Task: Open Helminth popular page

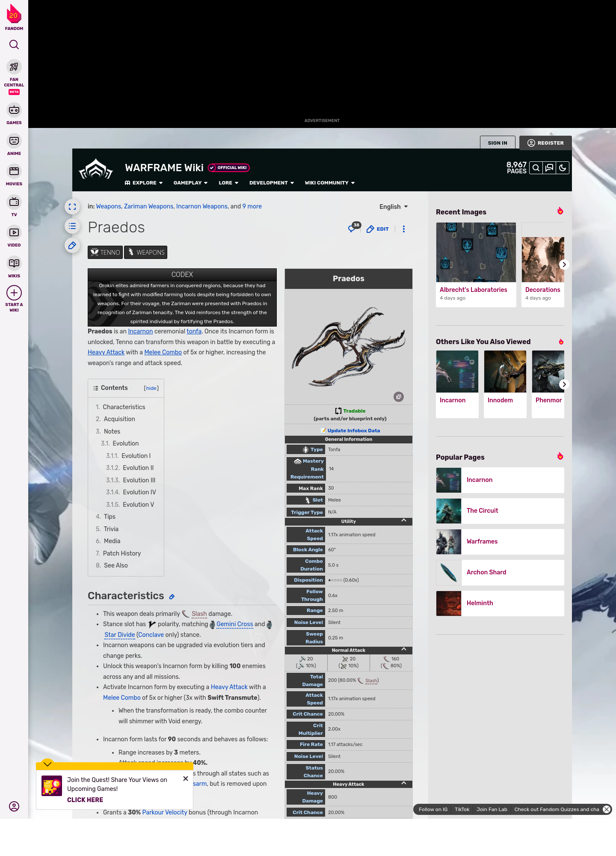Action: 500,603
